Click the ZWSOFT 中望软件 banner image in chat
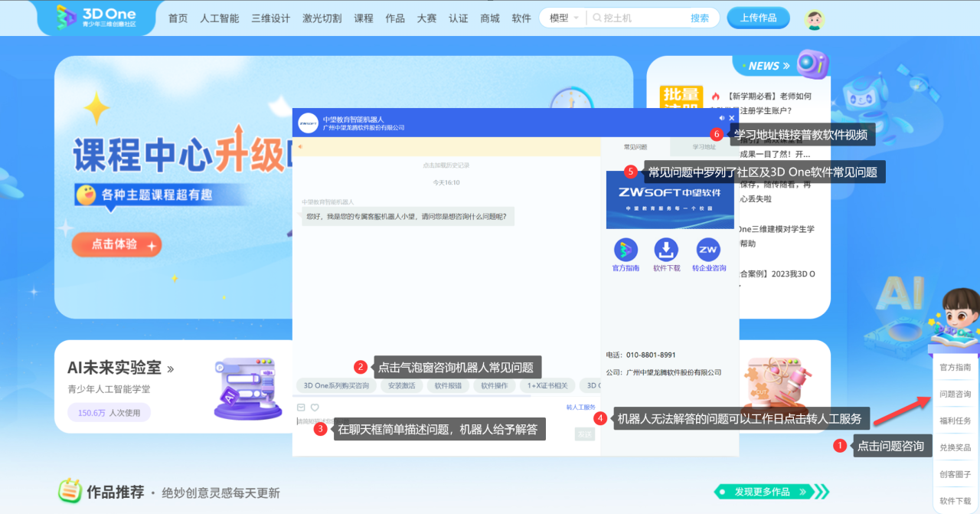The image size is (980, 514). (x=669, y=199)
